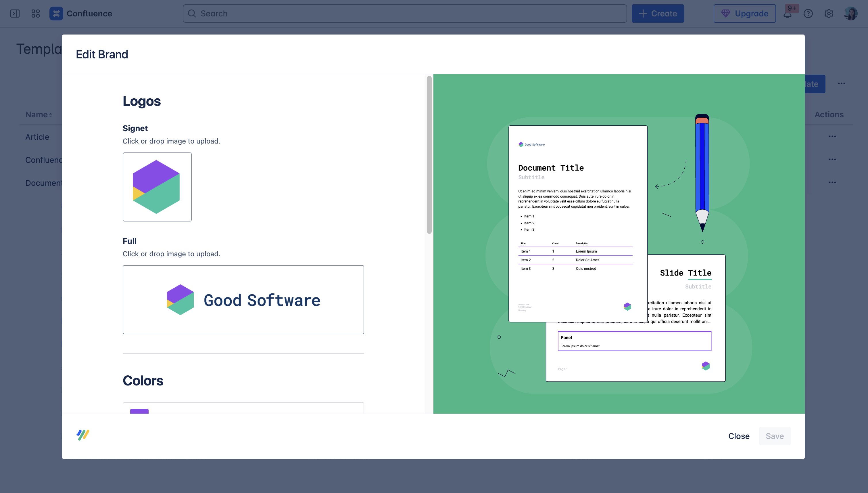
Task: Click the Search input field
Action: tap(405, 14)
